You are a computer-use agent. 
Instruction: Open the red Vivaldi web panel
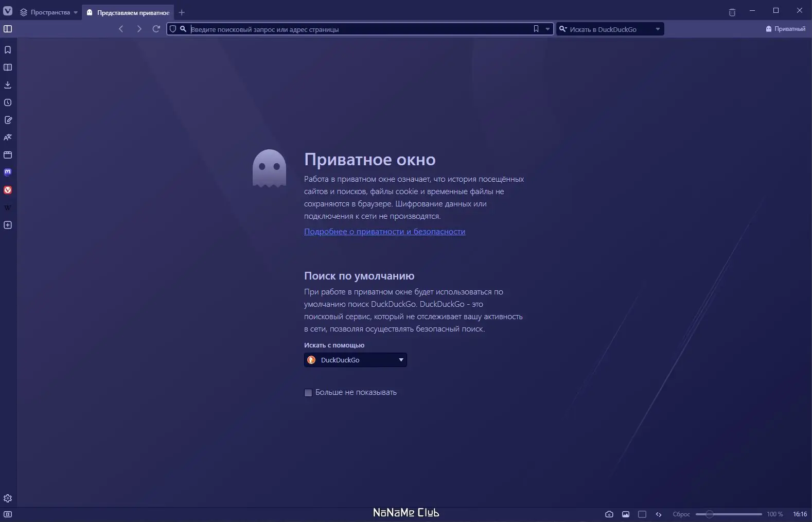(8, 190)
